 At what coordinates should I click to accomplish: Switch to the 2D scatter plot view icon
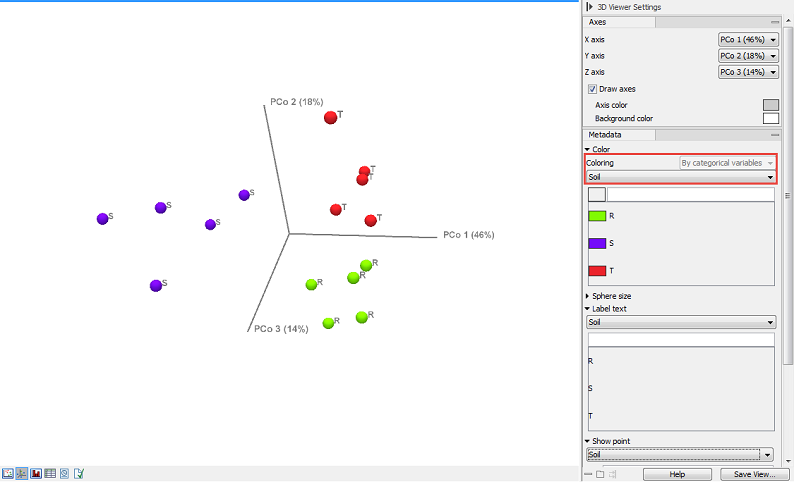click(7, 473)
